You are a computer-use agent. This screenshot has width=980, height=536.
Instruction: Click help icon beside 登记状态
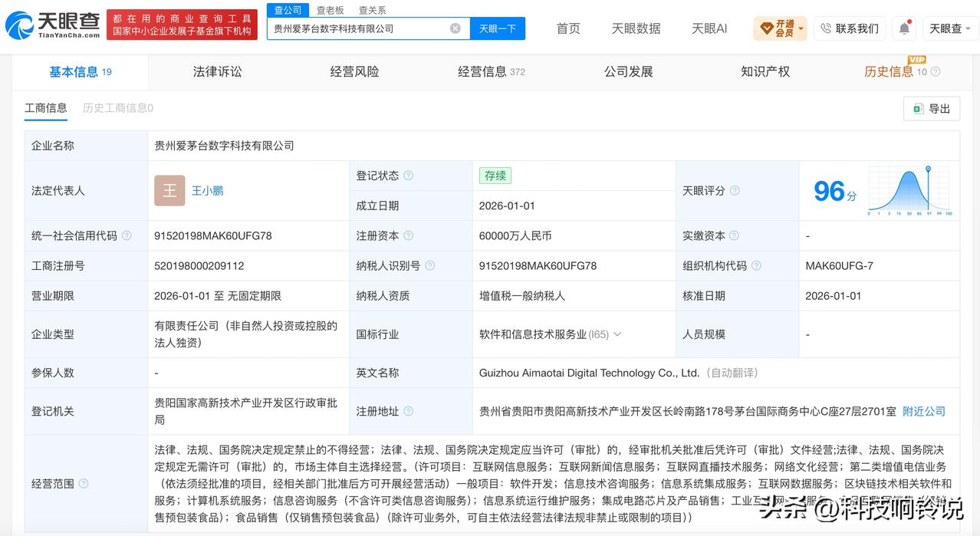[409, 176]
